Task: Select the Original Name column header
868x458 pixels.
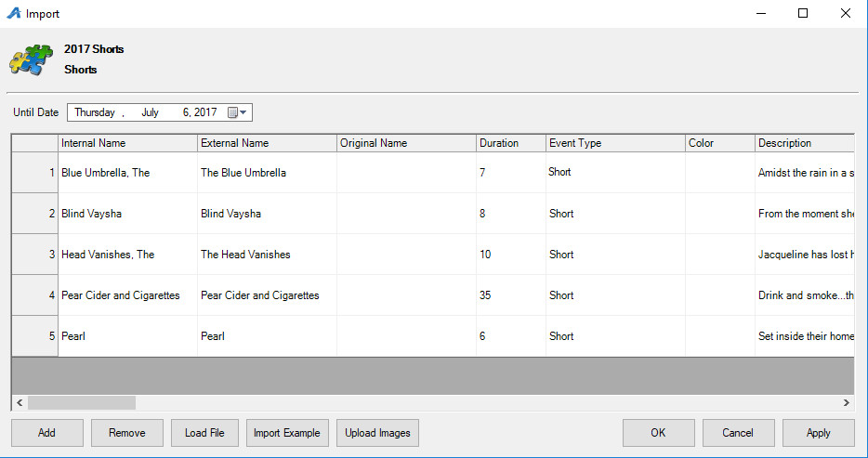Action: click(x=406, y=143)
